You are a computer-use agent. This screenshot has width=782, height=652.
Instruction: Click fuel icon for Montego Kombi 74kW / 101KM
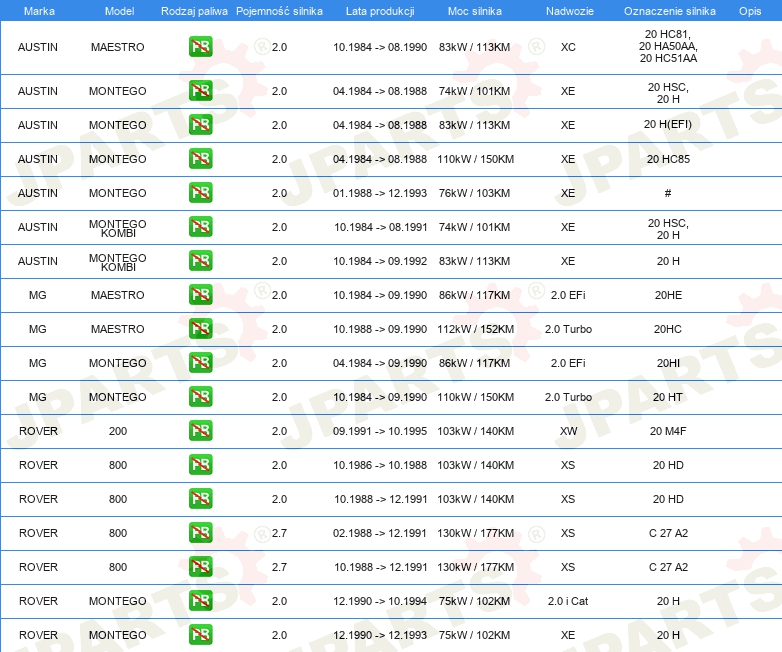(x=200, y=226)
